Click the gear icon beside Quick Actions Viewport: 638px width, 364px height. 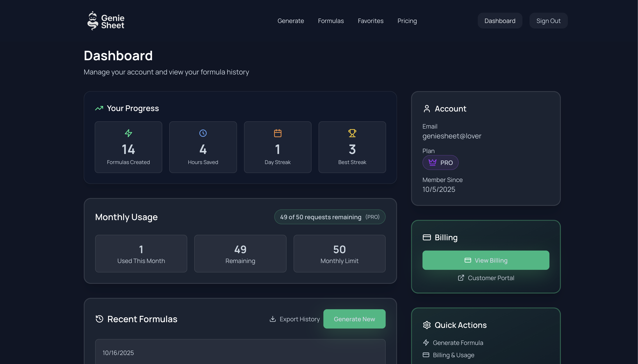(x=427, y=325)
